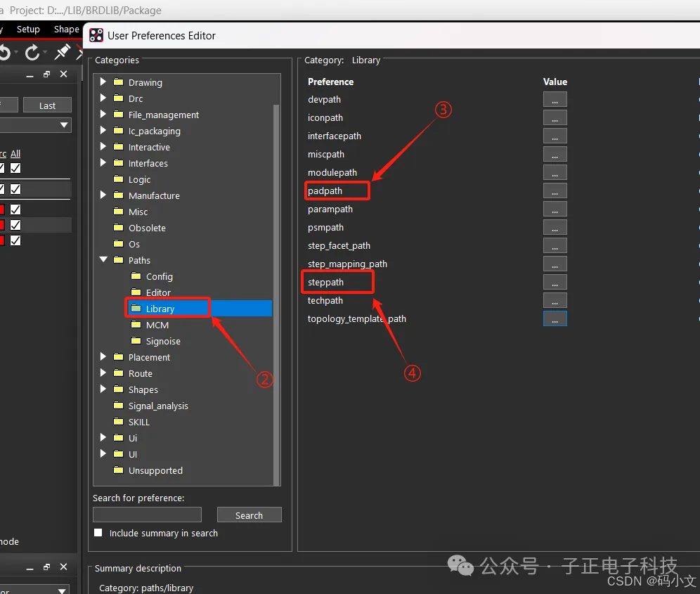Click the Logic folder icon
This screenshot has height=594, width=700.
pos(118,179)
